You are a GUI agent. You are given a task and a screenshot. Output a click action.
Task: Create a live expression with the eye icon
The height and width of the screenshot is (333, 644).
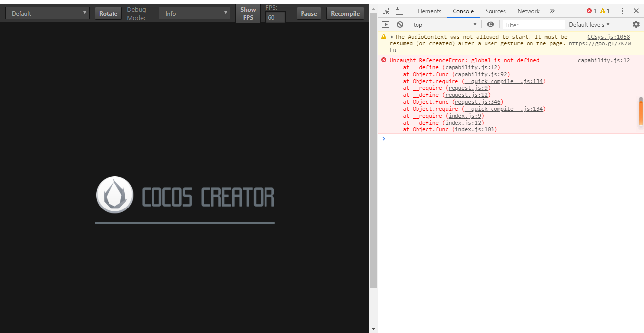490,24
